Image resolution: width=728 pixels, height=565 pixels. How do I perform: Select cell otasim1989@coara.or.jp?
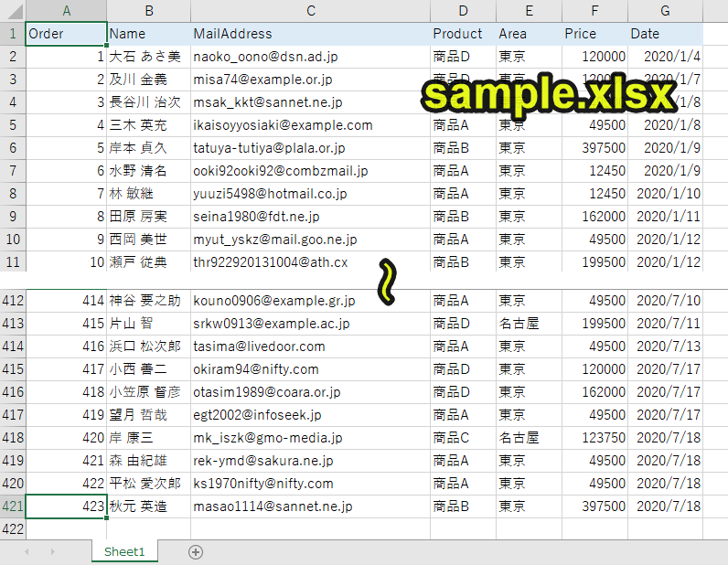pos(311,392)
